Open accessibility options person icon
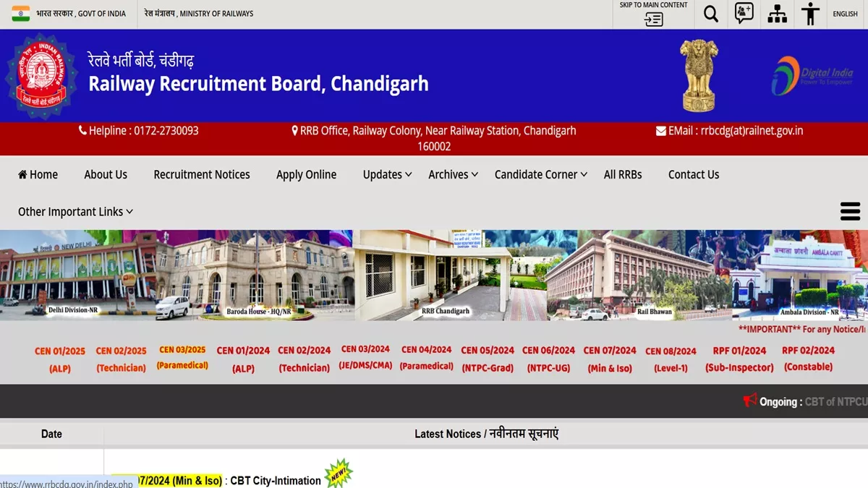This screenshot has width=868, height=488. (810, 14)
